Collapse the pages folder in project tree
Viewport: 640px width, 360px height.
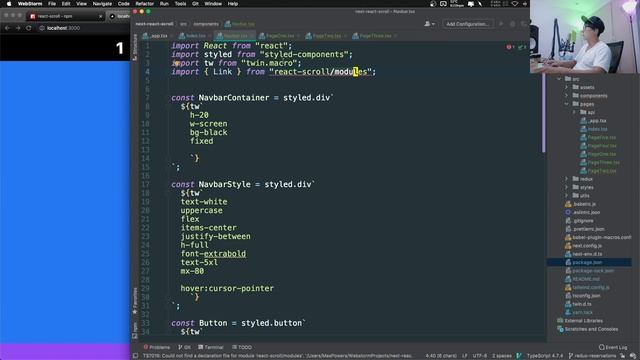tap(567, 104)
